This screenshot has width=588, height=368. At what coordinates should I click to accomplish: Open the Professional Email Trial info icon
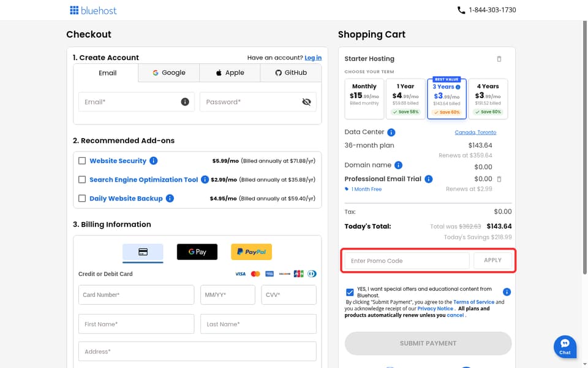coord(429,179)
